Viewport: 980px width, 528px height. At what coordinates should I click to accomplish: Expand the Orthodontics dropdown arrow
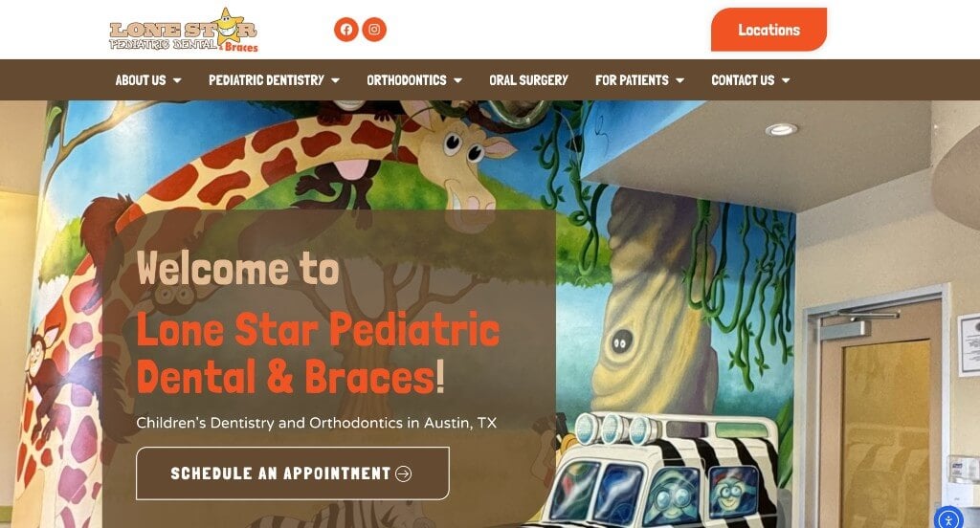pos(458,80)
